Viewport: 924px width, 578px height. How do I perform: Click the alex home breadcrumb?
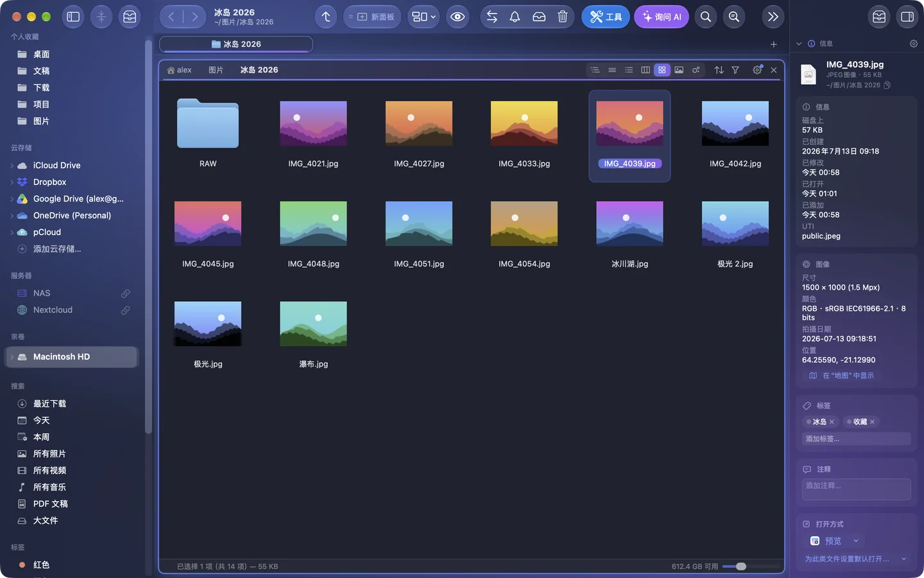coord(179,70)
